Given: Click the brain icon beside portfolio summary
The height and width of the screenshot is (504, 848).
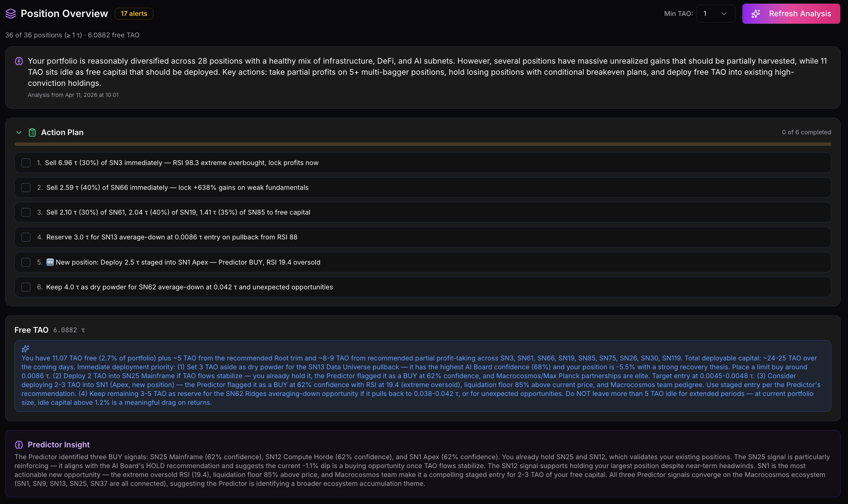Looking at the screenshot, I should [19, 61].
